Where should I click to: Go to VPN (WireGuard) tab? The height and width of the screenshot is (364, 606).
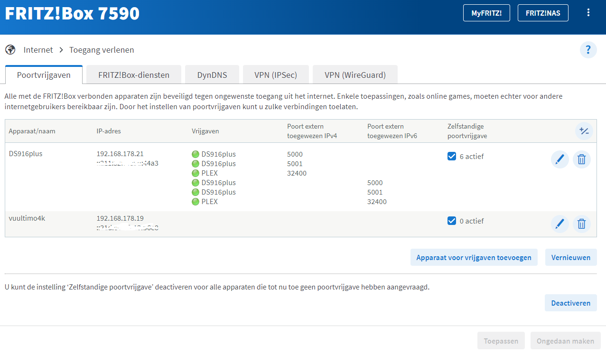(x=355, y=75)
